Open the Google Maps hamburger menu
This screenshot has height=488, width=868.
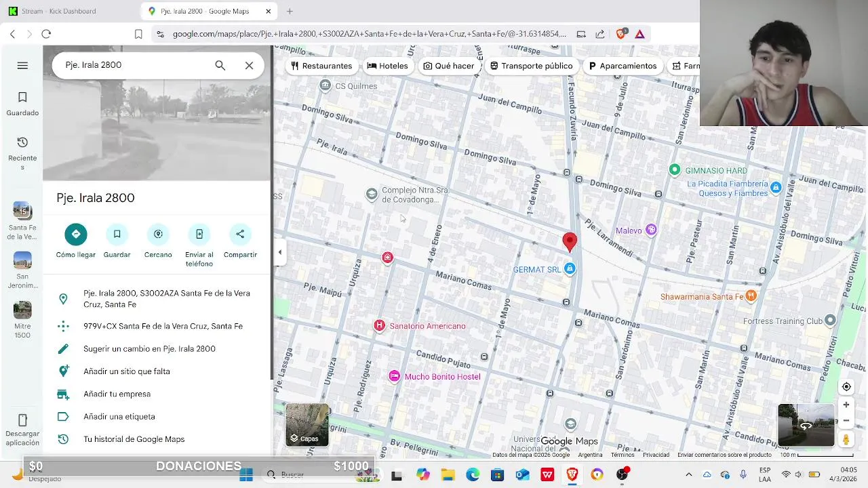click(x=22, y=65)
